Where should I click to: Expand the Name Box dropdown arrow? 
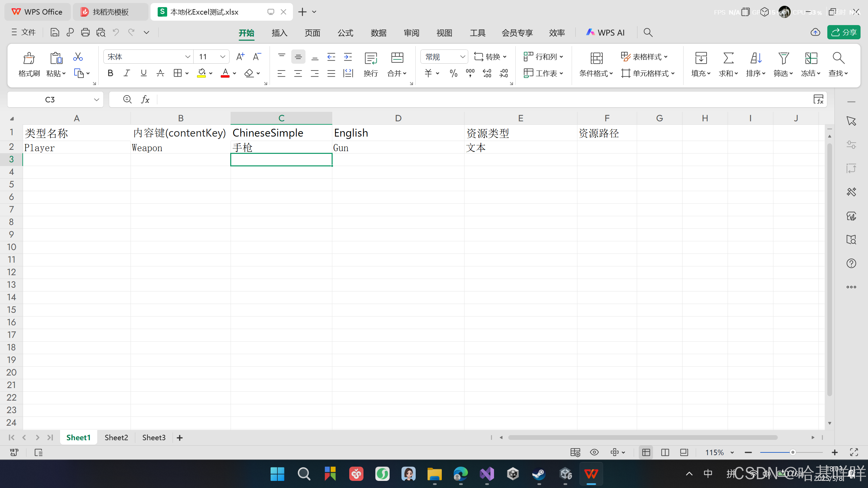96,100
